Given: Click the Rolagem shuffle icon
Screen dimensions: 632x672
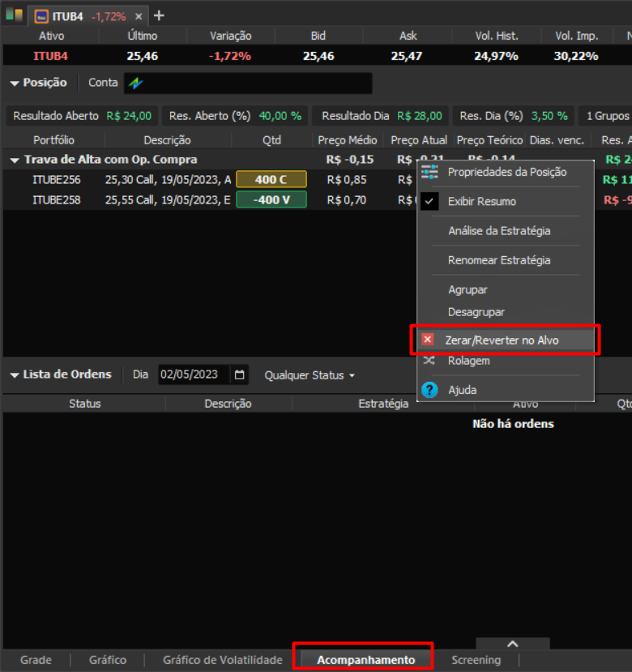Looking at the screenshot, I should [x=429, y=361].
